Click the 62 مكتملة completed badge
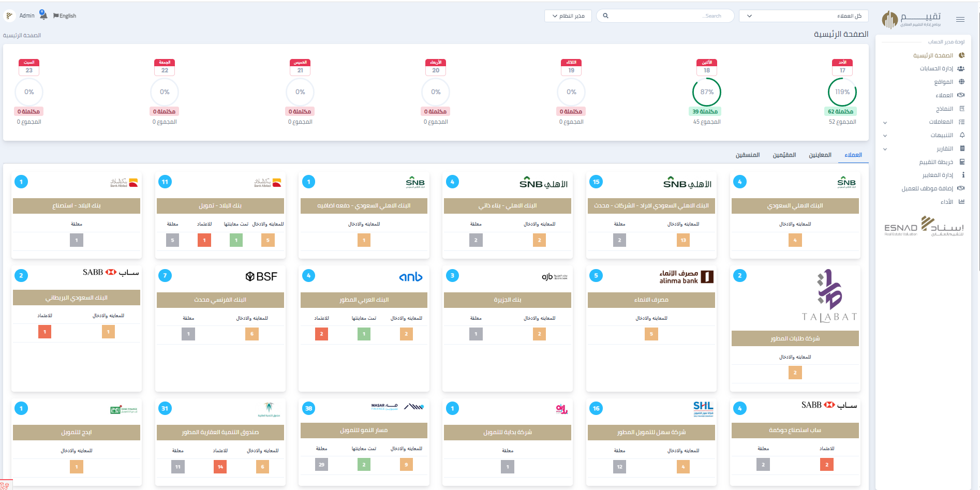The image size is (980, 490). (840, 111)
